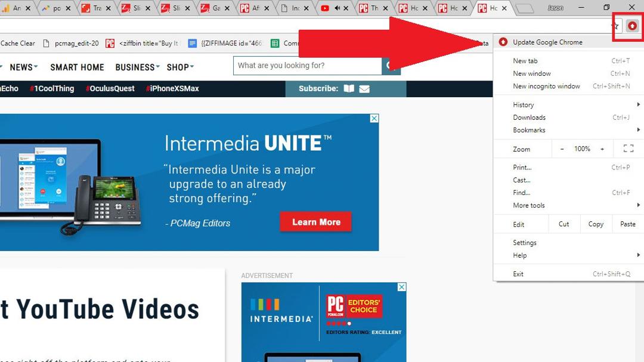The image size is (644, 362).
Task: Click Learn More button in the ad
Action: pyautogui.click(x=316, y=222)
